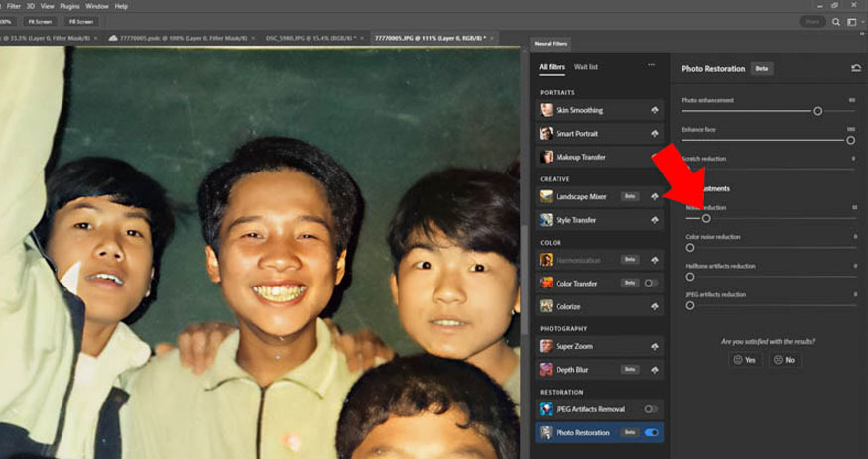Download the Landscape Mixer filter

655,197
